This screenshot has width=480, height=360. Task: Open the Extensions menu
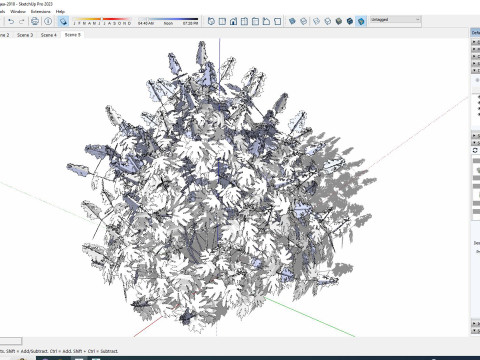click(40, 12)
